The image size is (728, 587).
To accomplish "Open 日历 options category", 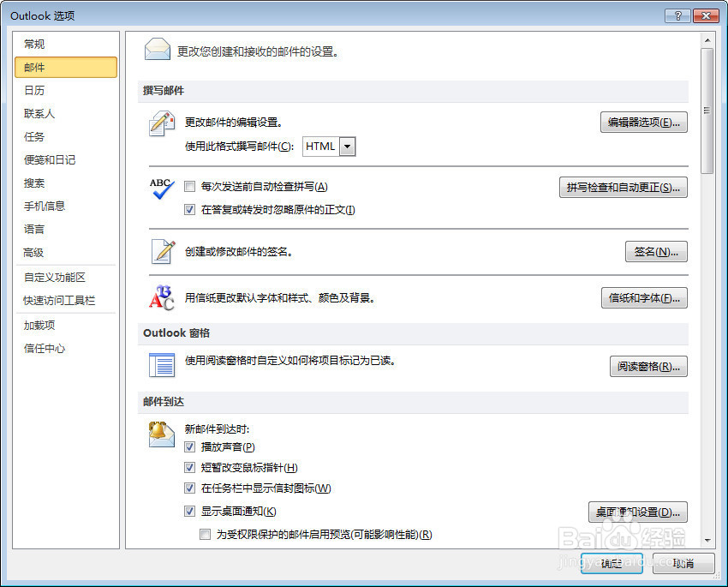I will (66, 91).
